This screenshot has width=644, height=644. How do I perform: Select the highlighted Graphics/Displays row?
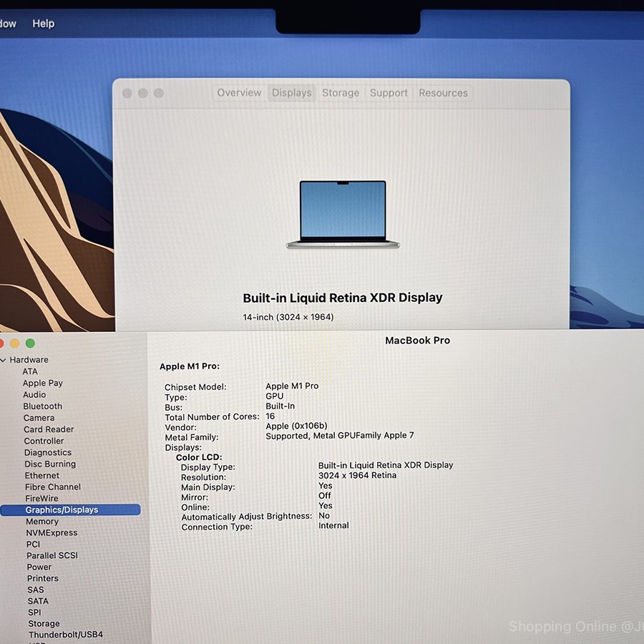click(x=70, y=509)
